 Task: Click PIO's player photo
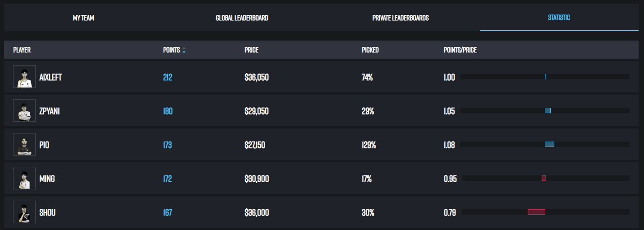pos(24,144)
